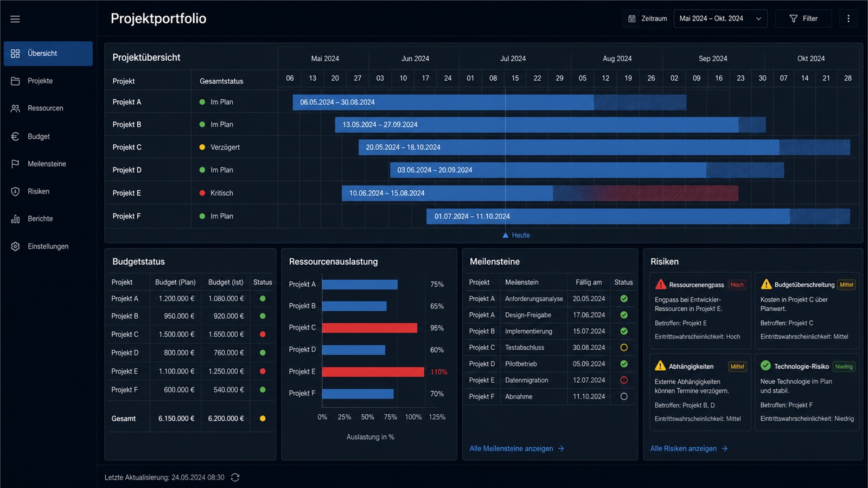This screenshot has width=868, height=488.
Task: Click the Übersicht grid icon
Action: [15, 54]
